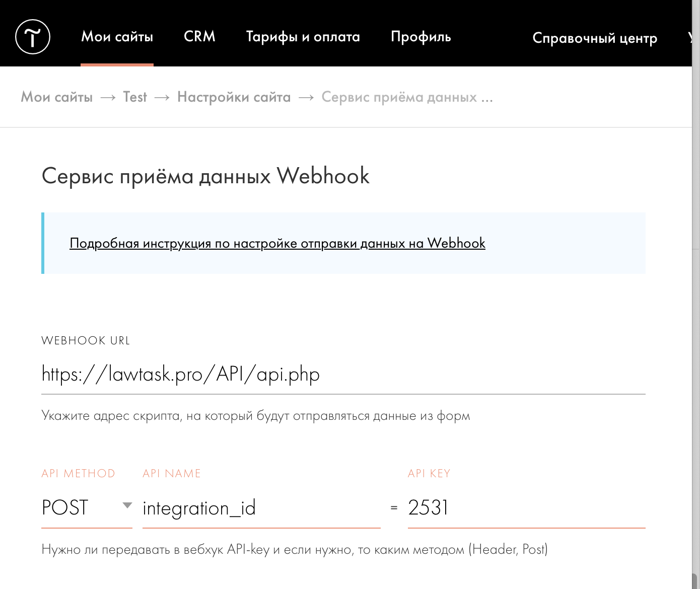Open the detailed Webhook setup instruction link
The height and width of the screenshot is (589, 700).
(x=277, y=243)
